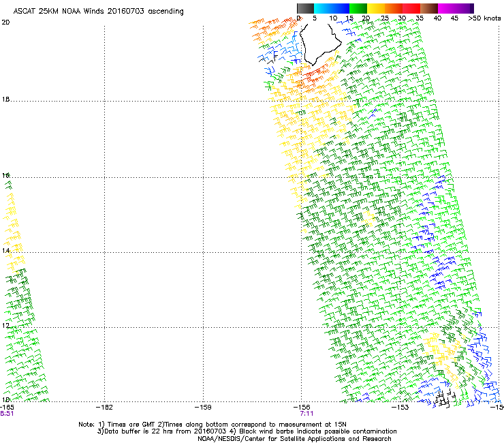Click the green 15-20 knots legend swatch

358,8
